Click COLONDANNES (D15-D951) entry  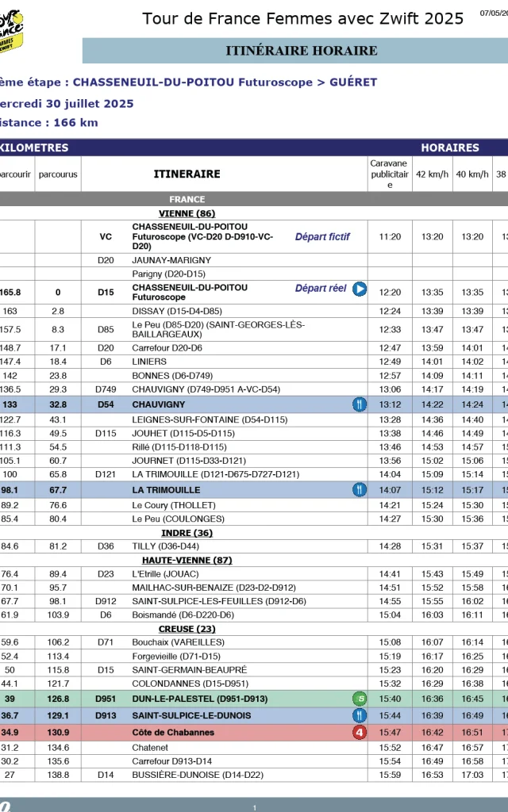click(190, 684)
